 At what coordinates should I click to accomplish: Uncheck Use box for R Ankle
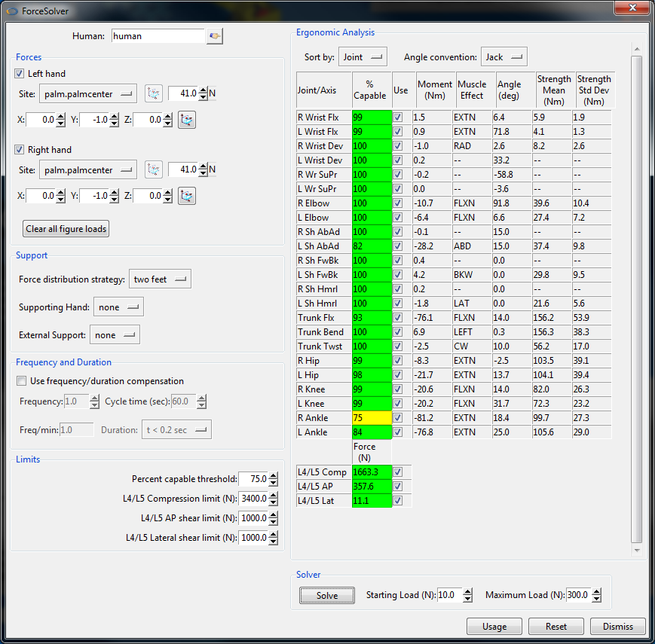pos(398,418)
